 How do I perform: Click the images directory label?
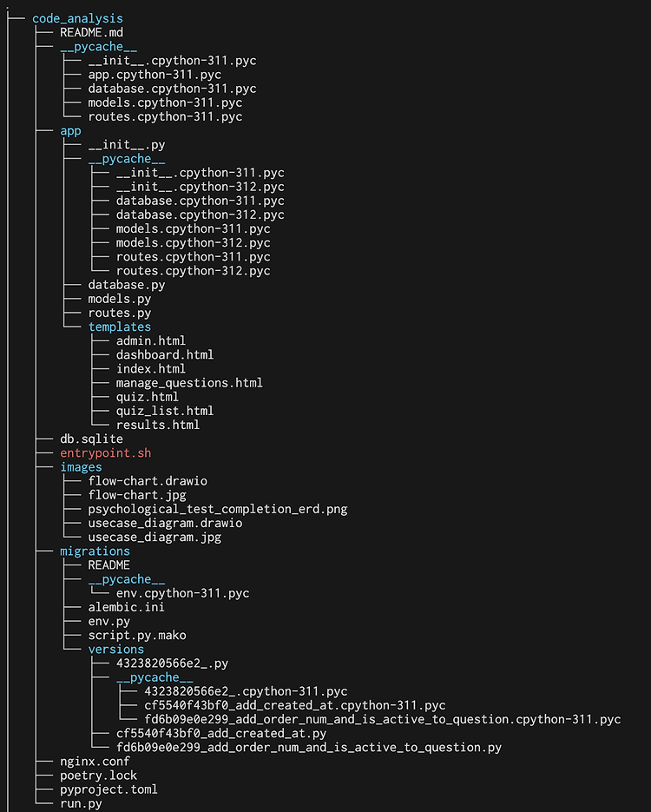(x=81, y=467)
